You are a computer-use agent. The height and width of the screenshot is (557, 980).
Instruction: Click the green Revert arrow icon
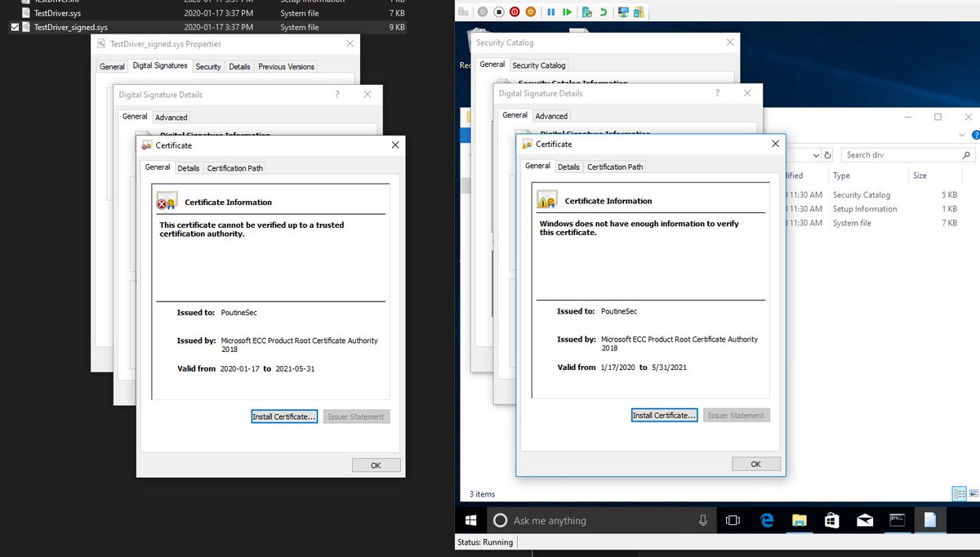pyautogui.click(x=604, y=11)
